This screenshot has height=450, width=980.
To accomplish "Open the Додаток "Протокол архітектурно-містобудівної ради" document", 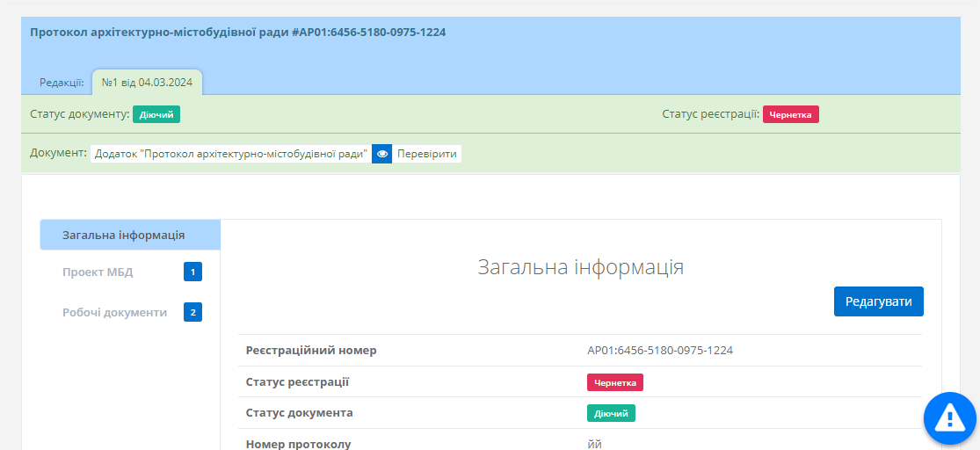I will [230, 154].
